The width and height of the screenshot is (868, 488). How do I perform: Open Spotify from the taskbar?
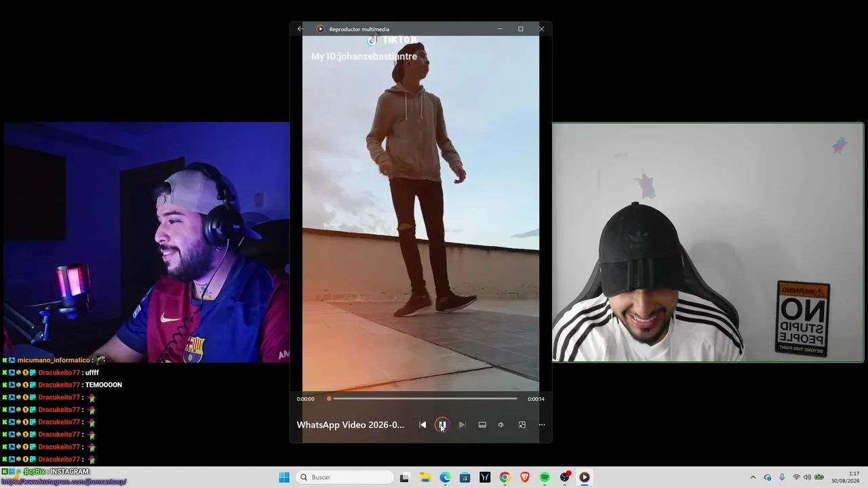tap(545, 477)
